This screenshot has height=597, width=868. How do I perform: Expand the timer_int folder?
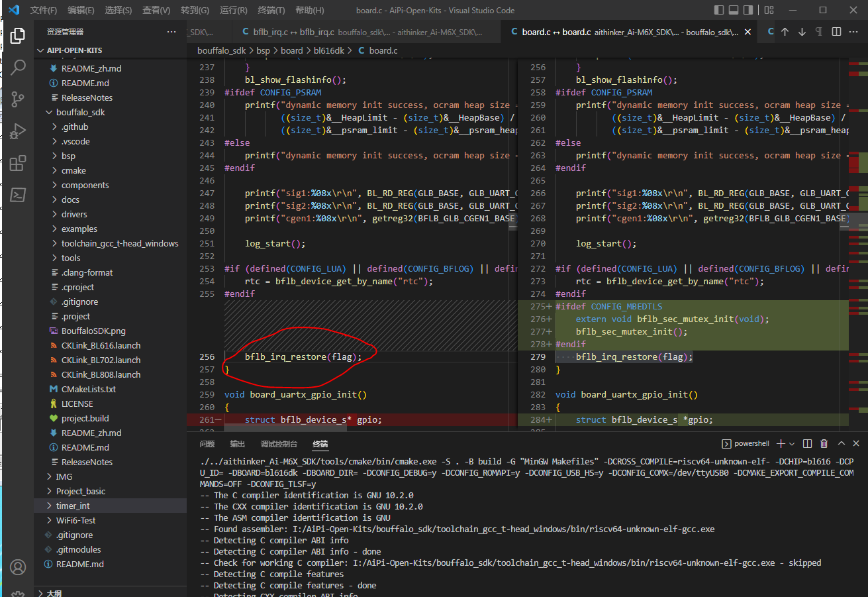[x=110, y=506]
